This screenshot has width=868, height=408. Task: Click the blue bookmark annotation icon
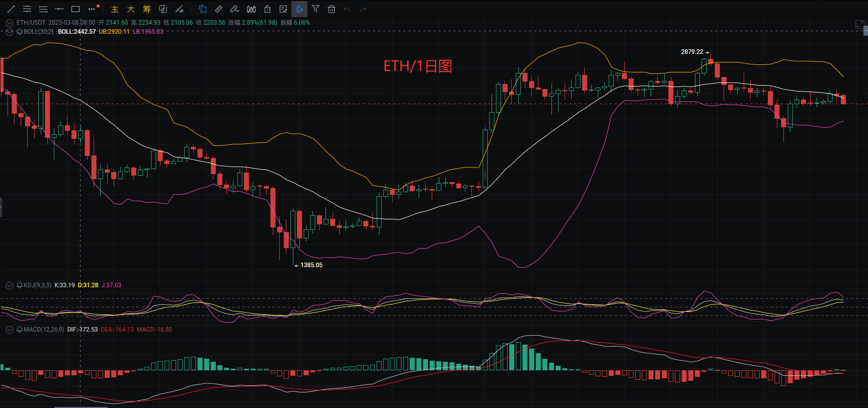203,9
